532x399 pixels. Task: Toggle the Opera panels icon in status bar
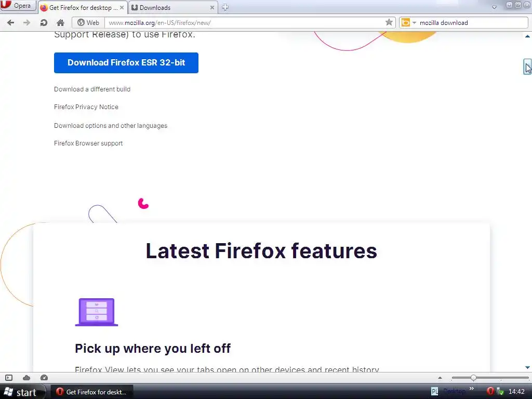pyautogui.click(x=9, y=378)
